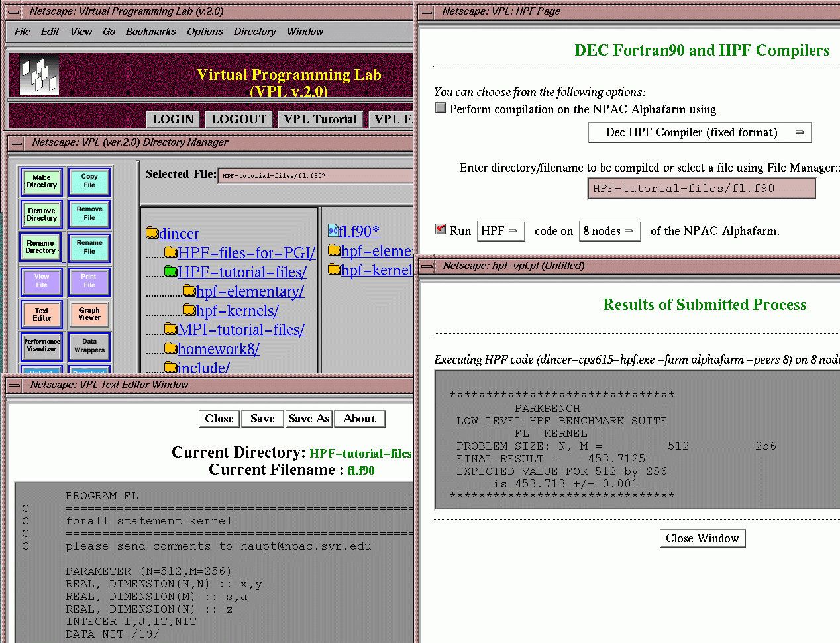This screenshot has height=643, width=840.
Task: Click the VPL logo image
Action: pyautogui.click(x=40, y=76)
